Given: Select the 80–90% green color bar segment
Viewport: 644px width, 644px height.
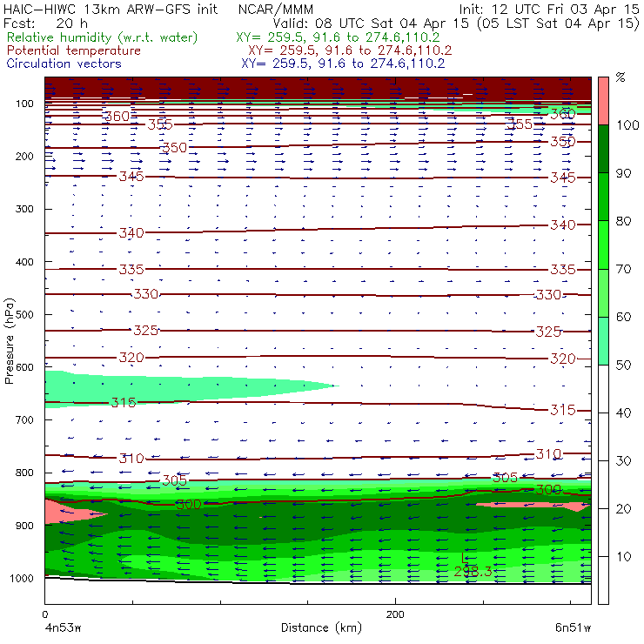Looking at the screenshot, I should click(x=603, y=197).
